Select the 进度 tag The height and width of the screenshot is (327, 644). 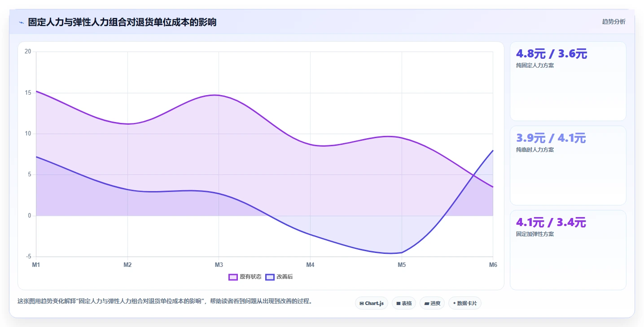432,303
